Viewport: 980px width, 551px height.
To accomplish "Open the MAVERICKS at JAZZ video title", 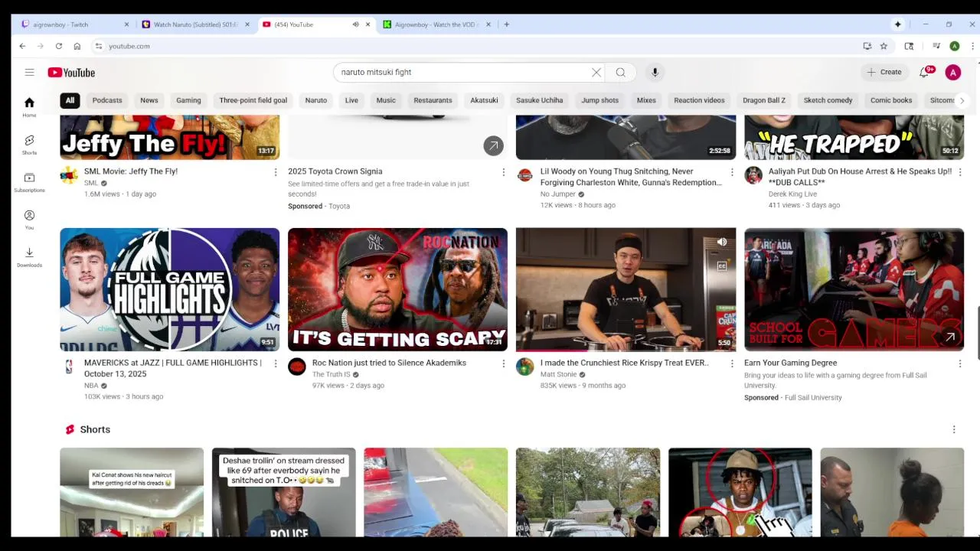I will (x=173, y=368).
